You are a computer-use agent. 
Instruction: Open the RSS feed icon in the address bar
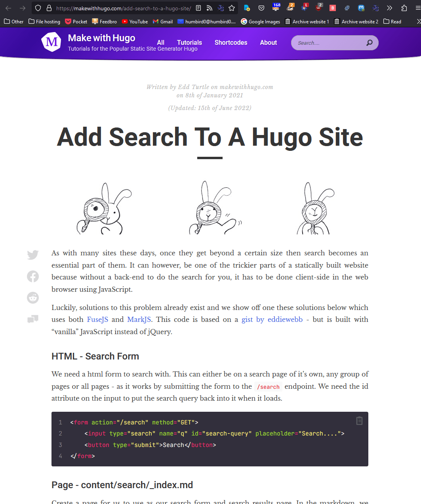pos(210,8)
